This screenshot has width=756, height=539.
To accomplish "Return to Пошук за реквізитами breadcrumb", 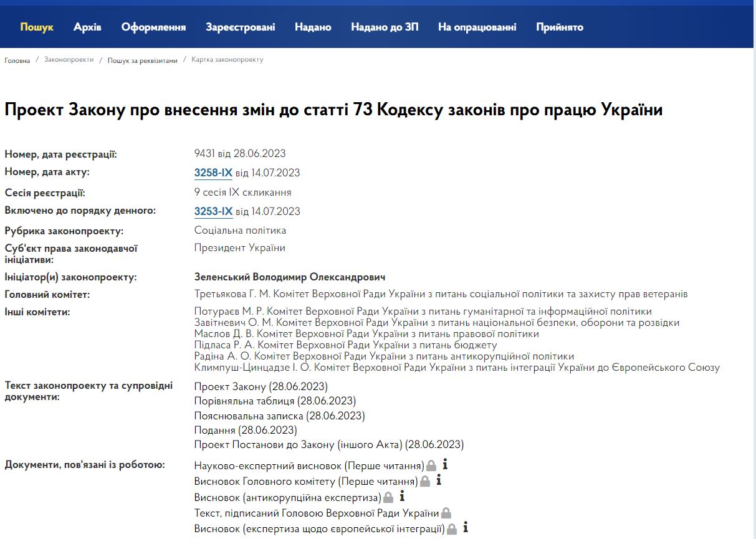I will coord(142,60).
